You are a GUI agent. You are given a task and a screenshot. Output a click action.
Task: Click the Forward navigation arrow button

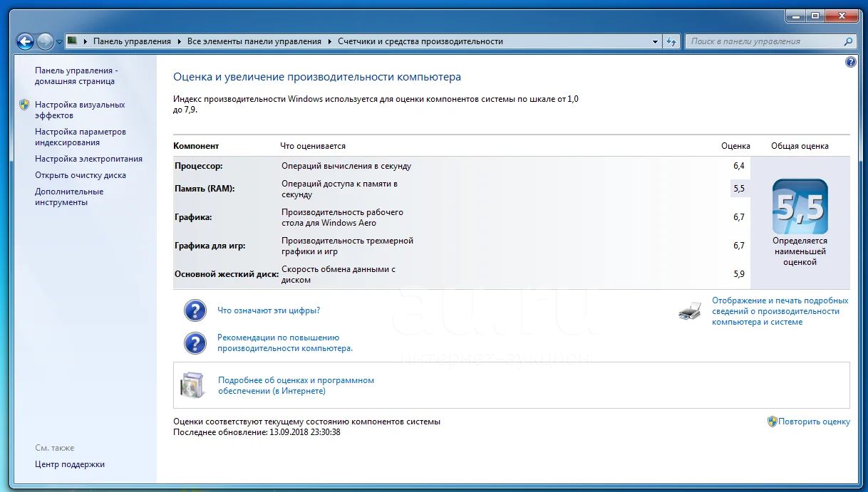pyautogui.click(x=45, y=41)
